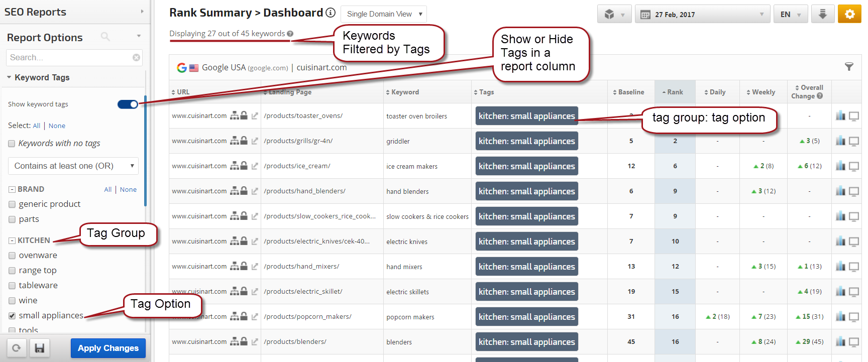Click sitemap icon in electric_skillet row
Image resolution: width=868 pixels, height=362 pixels.
click(234, 291)
